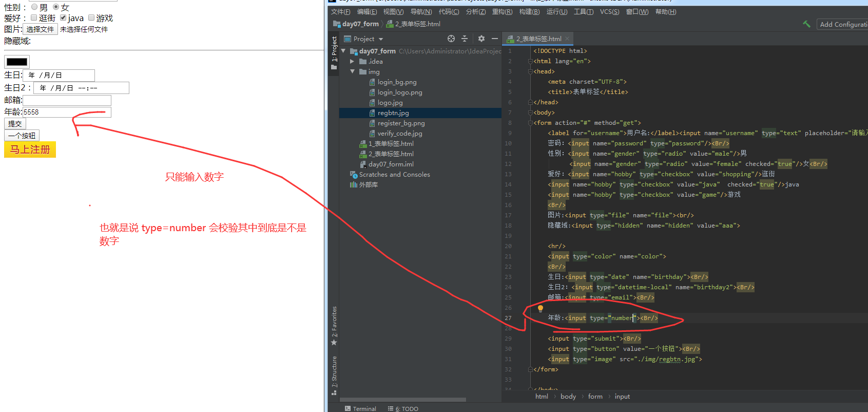
Task: Click the Project panel horizontal scrollbar
Action: (x=403, y=400)
